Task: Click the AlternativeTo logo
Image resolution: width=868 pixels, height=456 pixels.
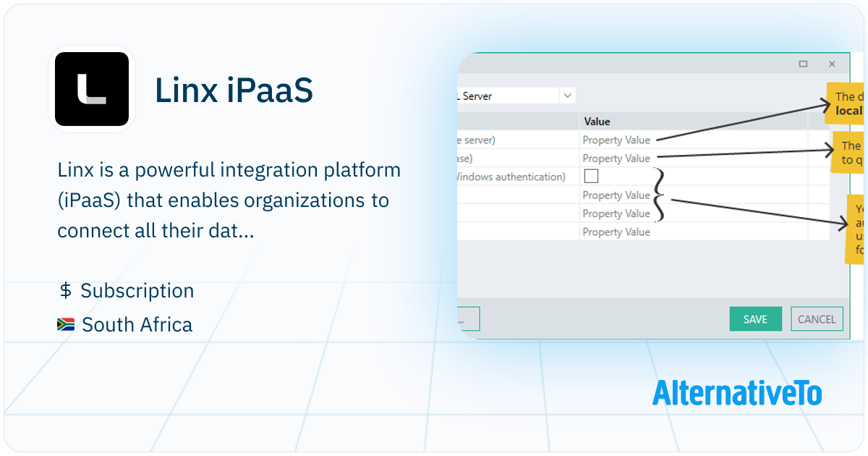Action: tap(737, 392)
